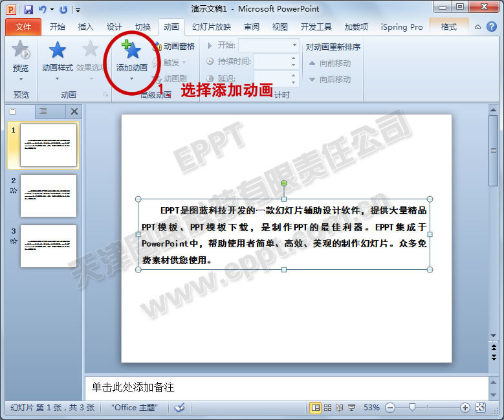Image resolution: width=504 pixels, height=420 pixels.
Task: Click the "Office 主题" status bar text
Action: tap(135, 408)
